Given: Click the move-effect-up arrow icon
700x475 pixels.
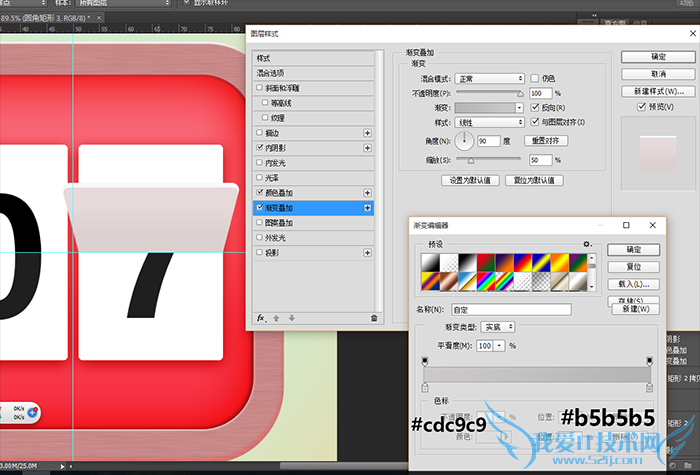Looking at the screenshot, I should (x=277, y=318).
